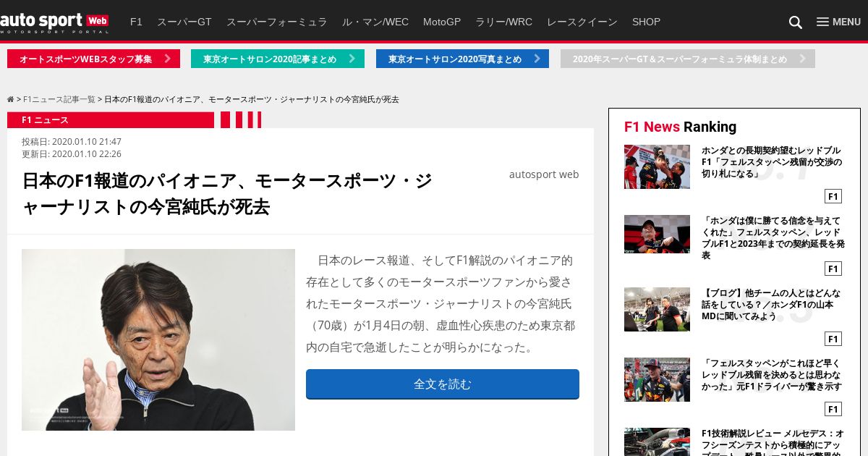Click the 更新日 2020.01.10 22:26 text

(x=72, y=154)
